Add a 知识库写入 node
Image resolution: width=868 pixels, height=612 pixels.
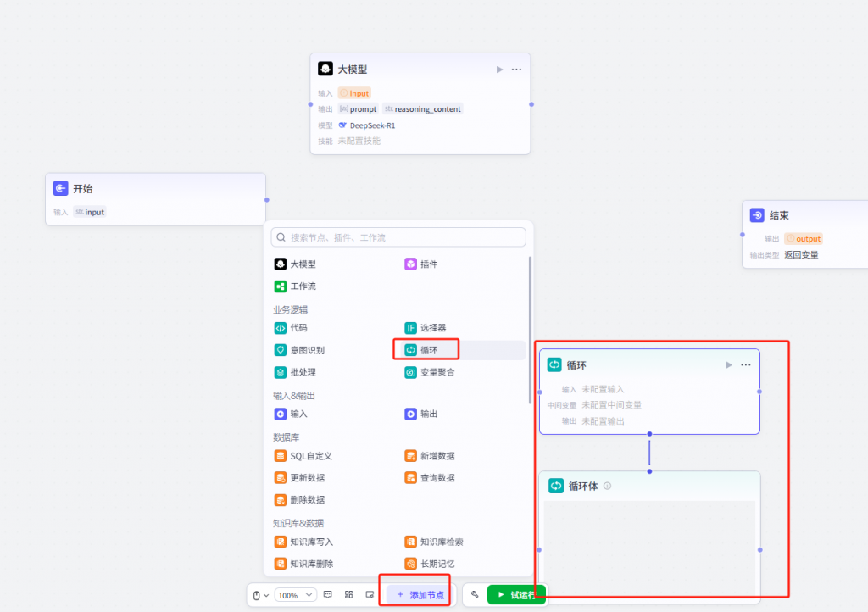pyautogui.click(x=304, y=542)
